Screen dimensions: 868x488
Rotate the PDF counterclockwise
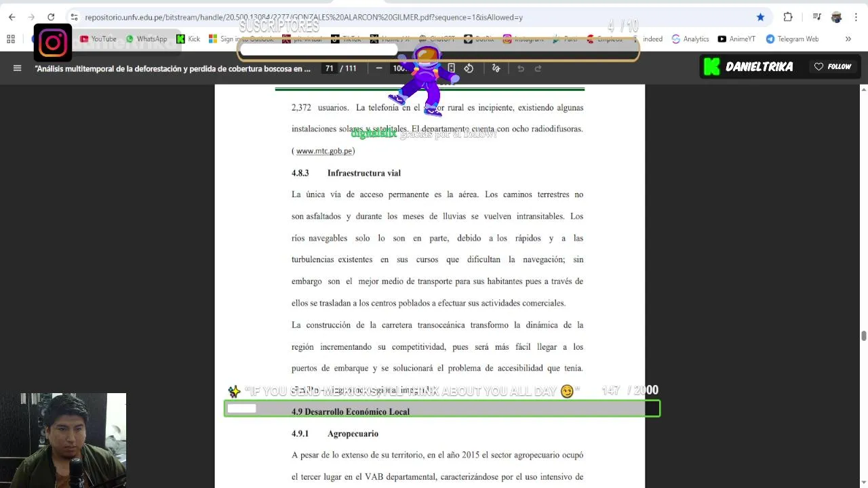(469, 68)
